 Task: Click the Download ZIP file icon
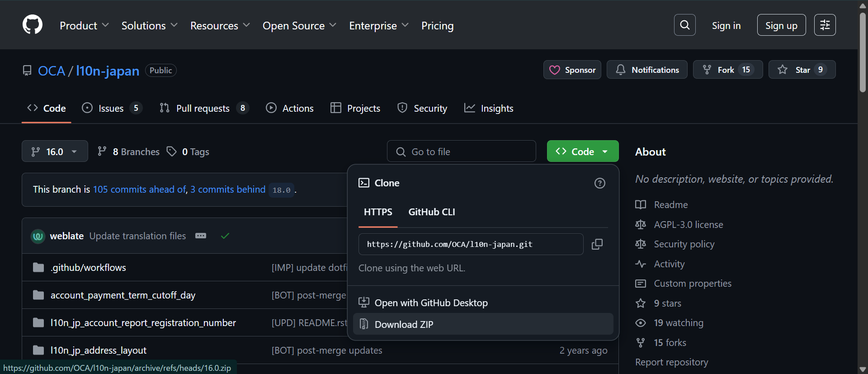364,324
